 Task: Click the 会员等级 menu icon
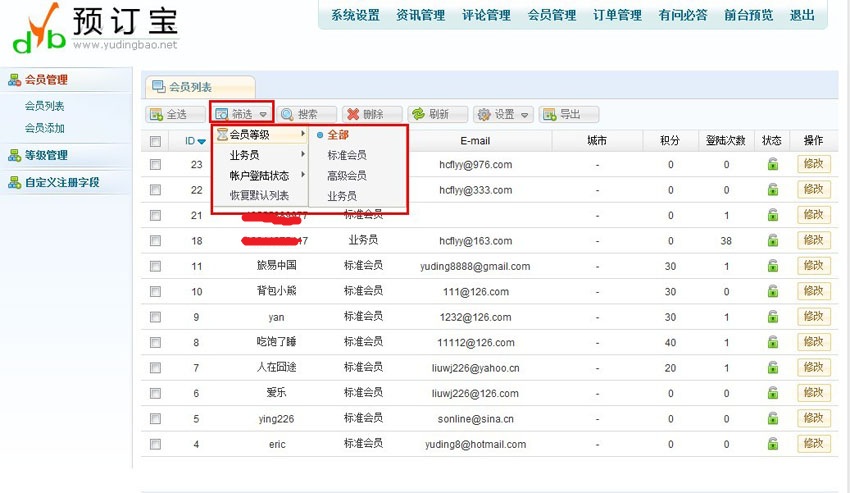tap(222, 135)
